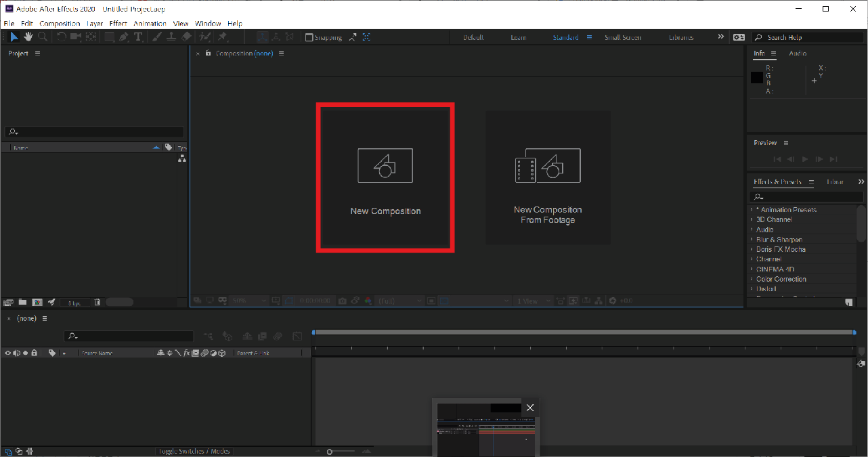Toggle the audio speaker column in timeline
Image resolution: width=868 pixels, height=457 pixels.
16,353
